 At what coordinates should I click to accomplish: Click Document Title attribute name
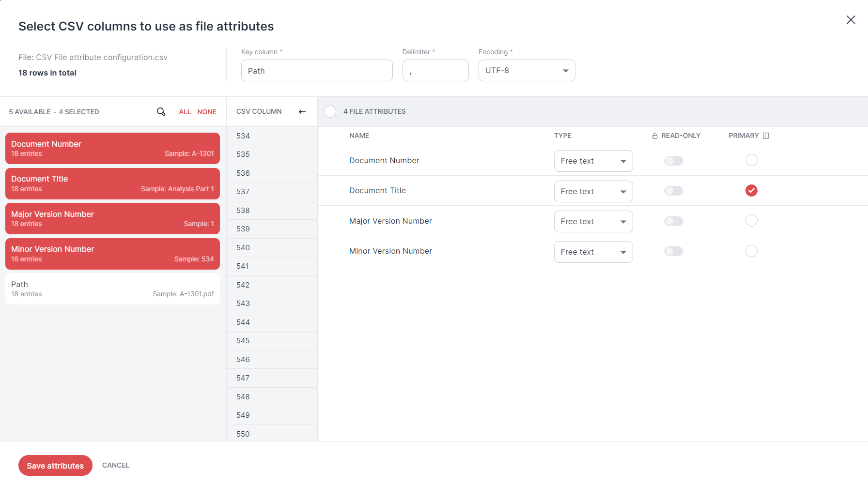click(377, 191)
